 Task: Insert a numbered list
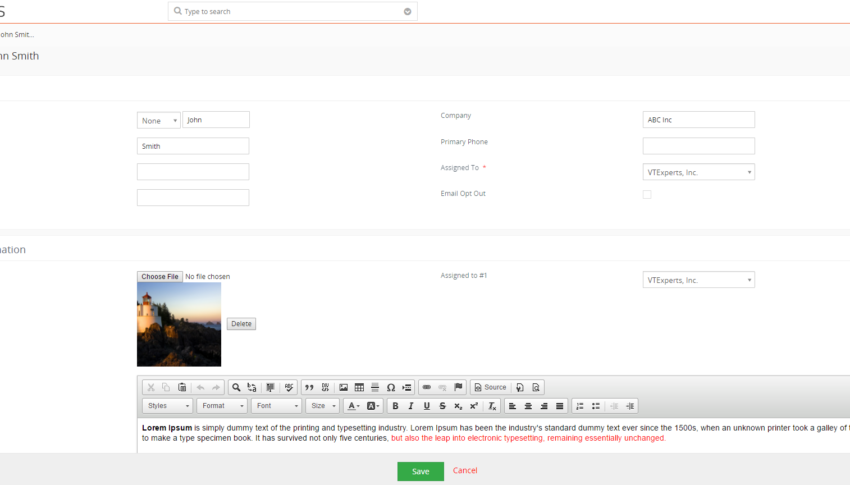tap(580, 406)
